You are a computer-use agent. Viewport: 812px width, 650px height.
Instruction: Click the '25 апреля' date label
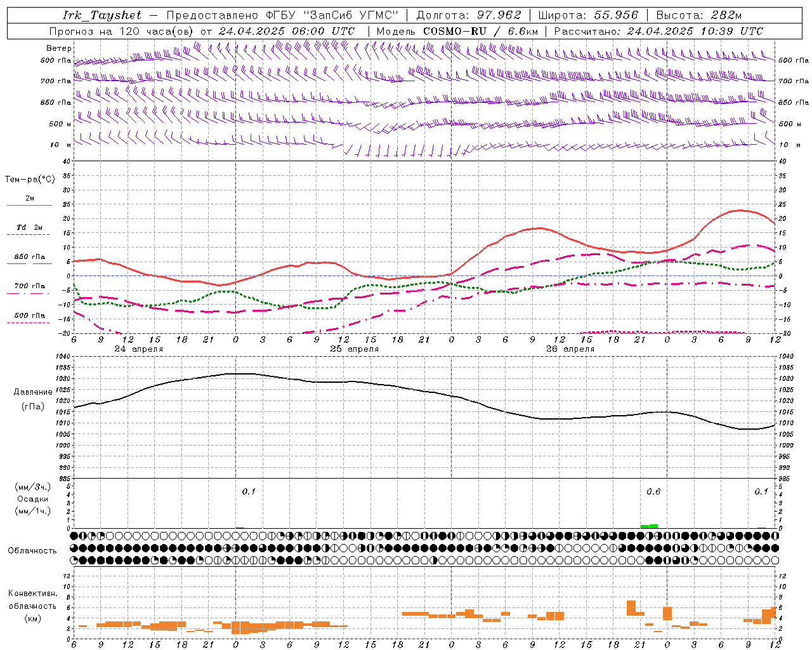point(354,349)
